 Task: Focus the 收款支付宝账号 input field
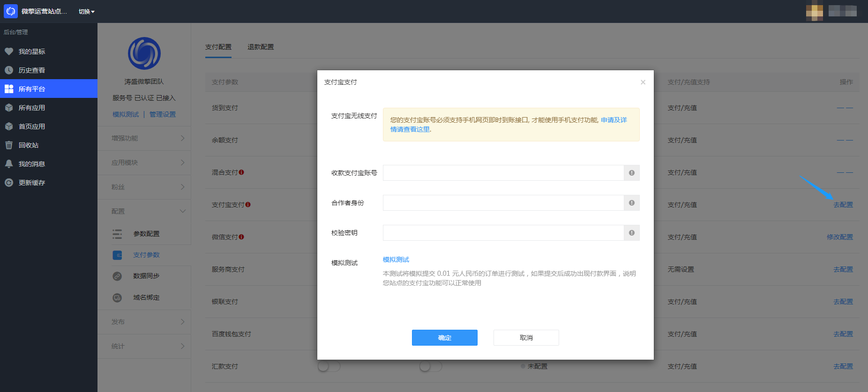pyautogui.click(x=503, y=173)
